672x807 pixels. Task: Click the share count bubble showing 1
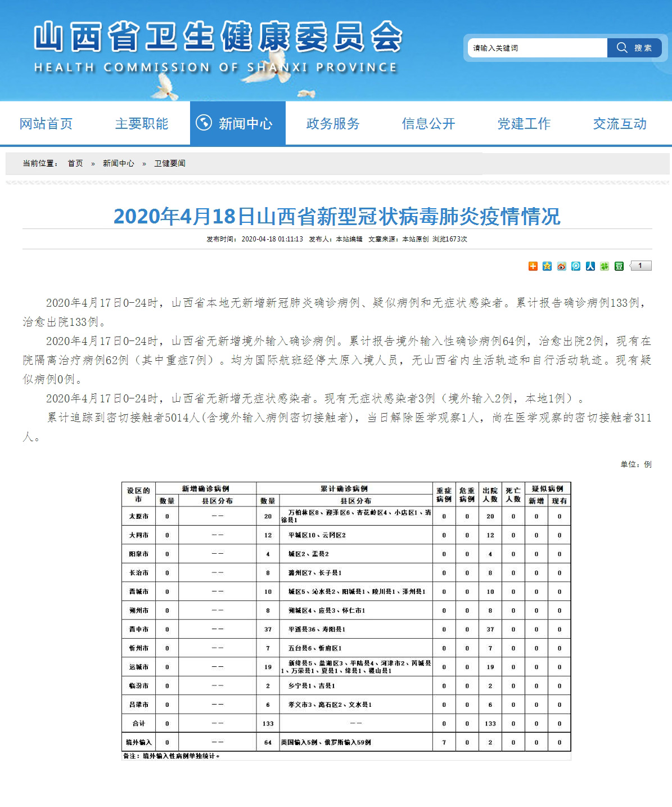click(x=640, y=266)
